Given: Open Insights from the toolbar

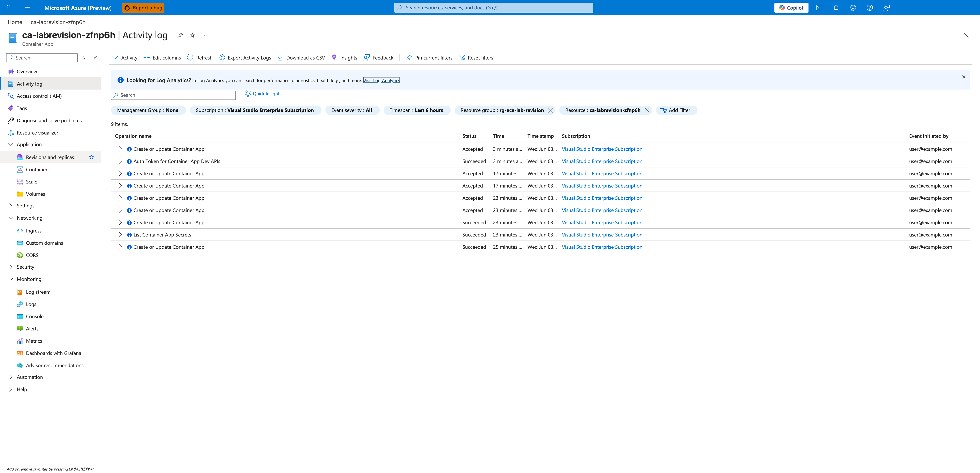Looking at the screenshot, I should pos(344,58).
